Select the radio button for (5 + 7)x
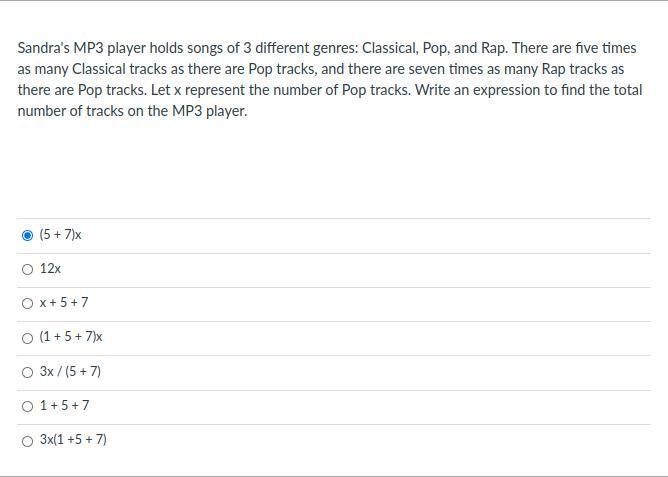 (27, 235)
